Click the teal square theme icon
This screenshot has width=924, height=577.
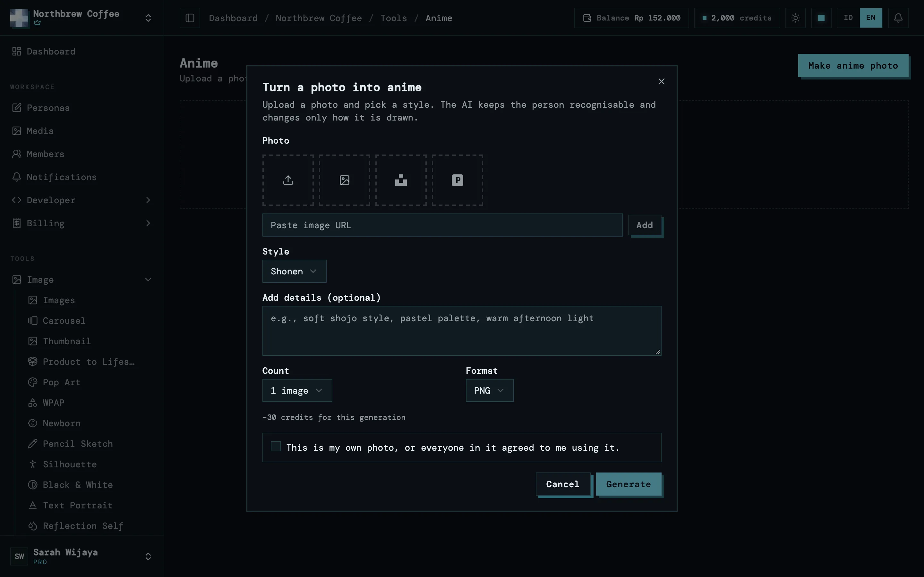point(821,18)
